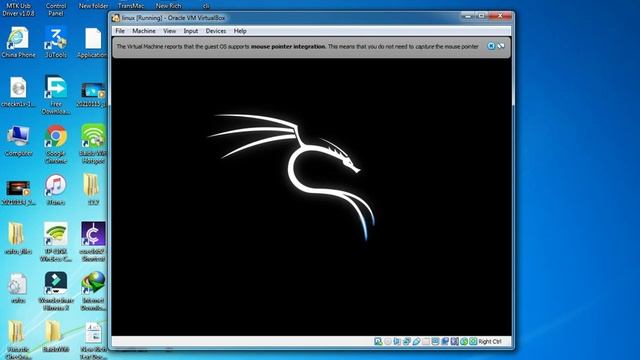Select the folder to the right of iTunes
This screenshot has width=640, height=360.
point(91,189)
